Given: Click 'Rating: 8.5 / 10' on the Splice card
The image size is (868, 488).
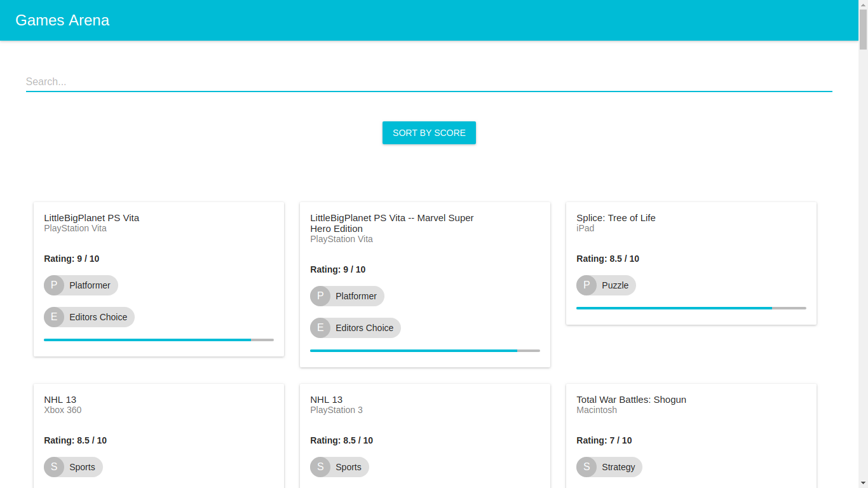Looking at the screenshot, I should click(608, 259).
